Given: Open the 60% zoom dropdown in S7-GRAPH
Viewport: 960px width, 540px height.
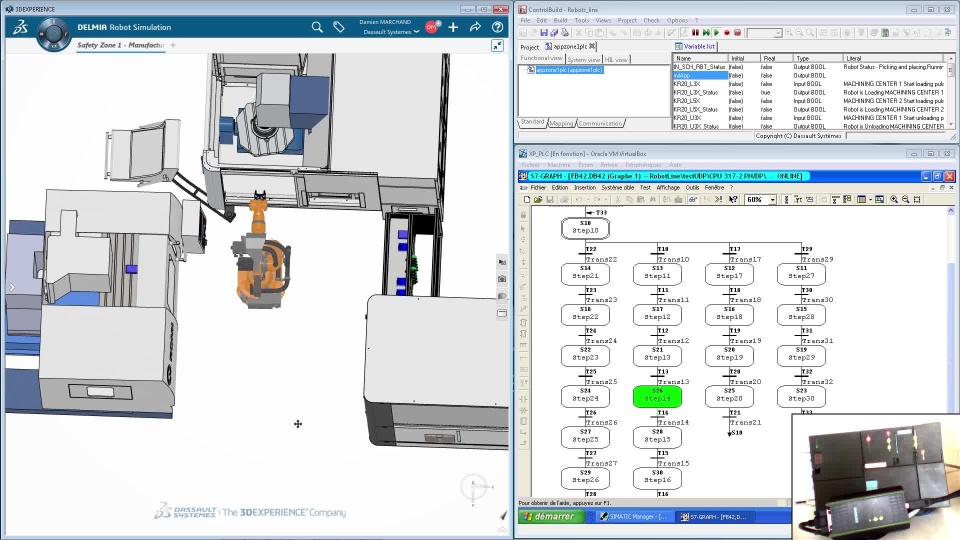Looking at the screenshot, I should pyautogui.click(x=773, y=200).
